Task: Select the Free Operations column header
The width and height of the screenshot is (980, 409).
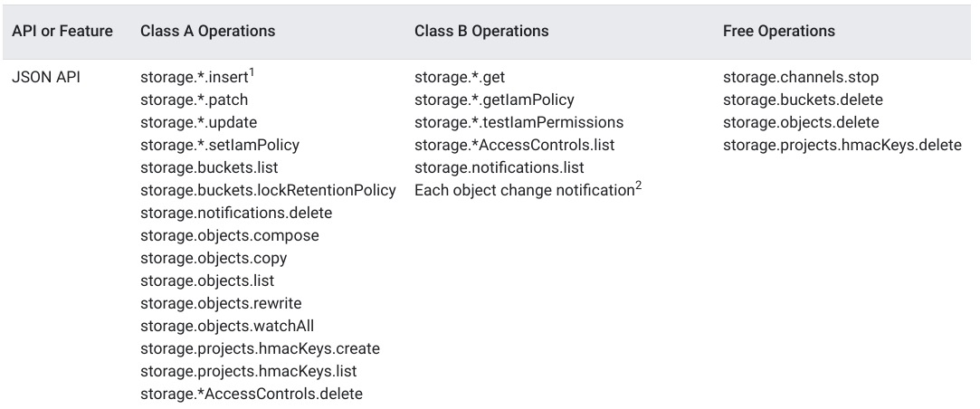Action: tap(779, 31)
